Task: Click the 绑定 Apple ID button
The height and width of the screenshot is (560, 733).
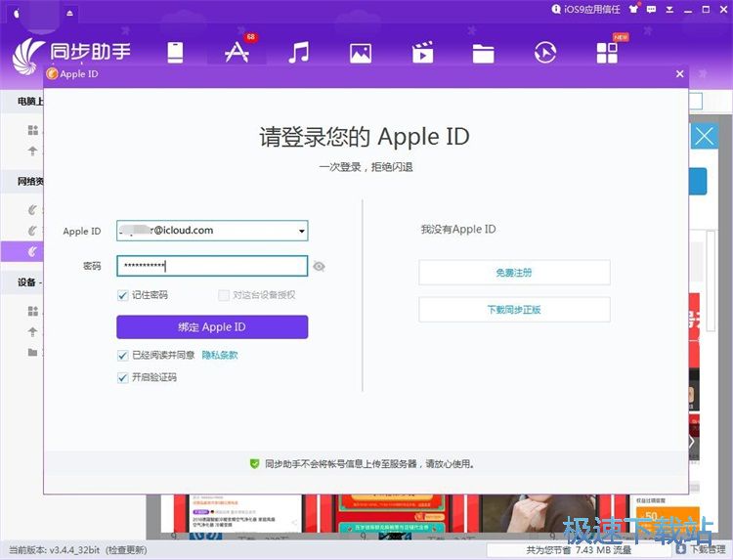Action: [212, 327]
